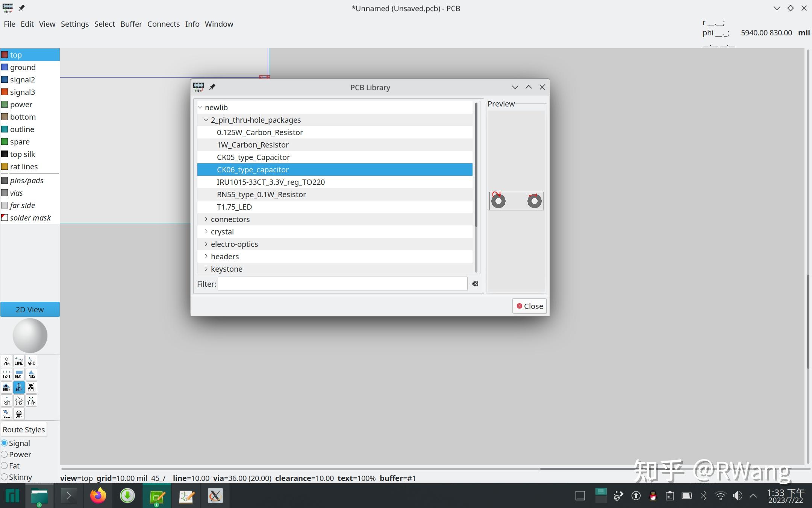
Task: Select the LINE drawing tool
Action: (19, 361)
